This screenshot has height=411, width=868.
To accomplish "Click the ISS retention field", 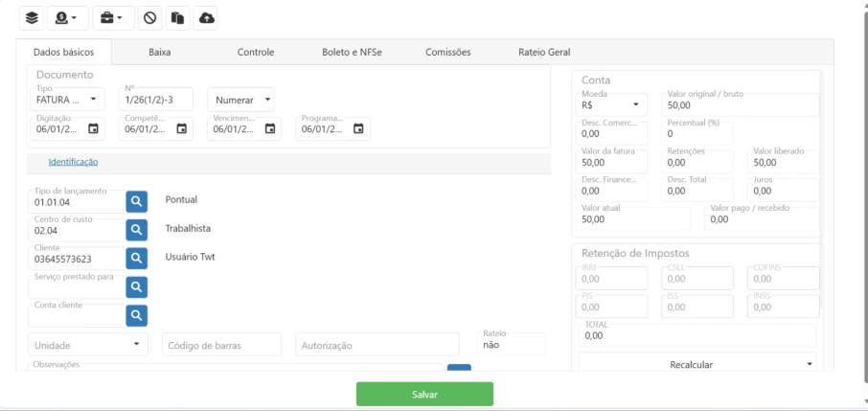I will 697,307.
